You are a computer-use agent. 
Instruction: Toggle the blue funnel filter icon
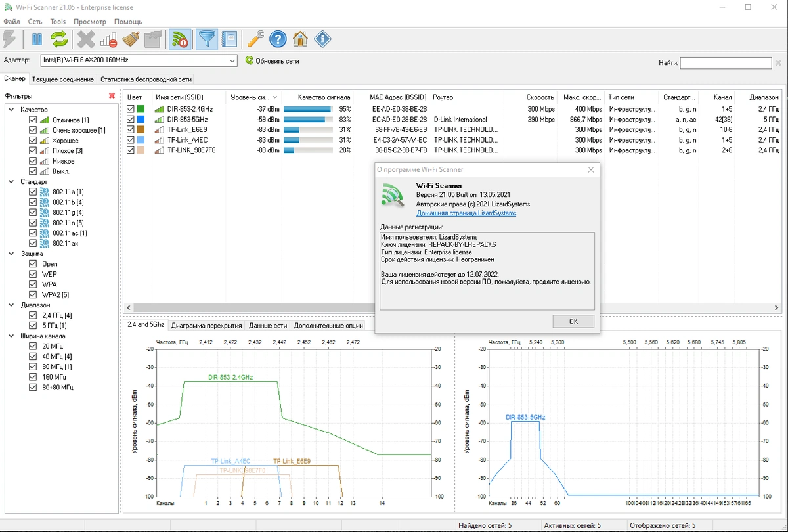[x=208, y=39]
